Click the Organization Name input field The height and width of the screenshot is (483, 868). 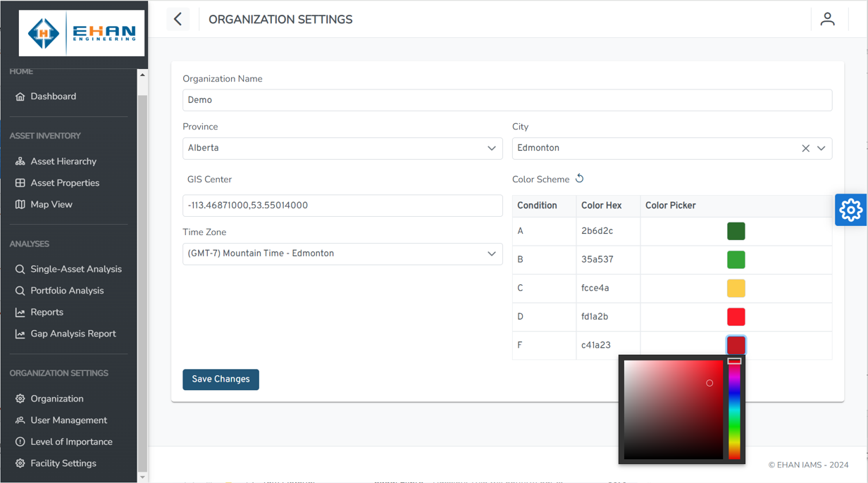click(x=507, y=100)
